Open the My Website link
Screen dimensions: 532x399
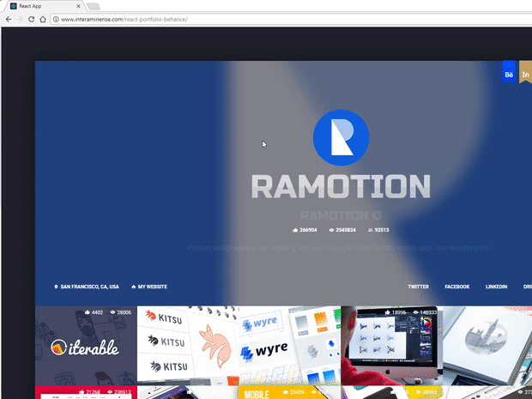(x=149, y=287)
